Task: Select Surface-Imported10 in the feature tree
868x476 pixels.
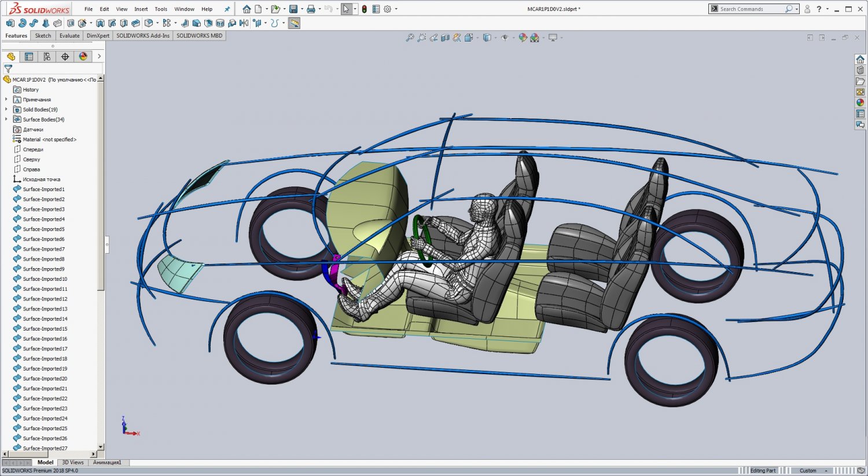Action: 45,279
